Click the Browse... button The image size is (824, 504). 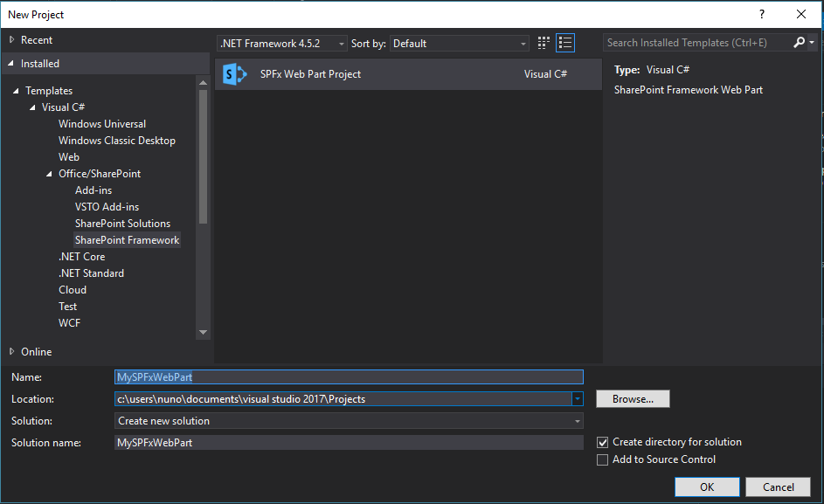633,399
